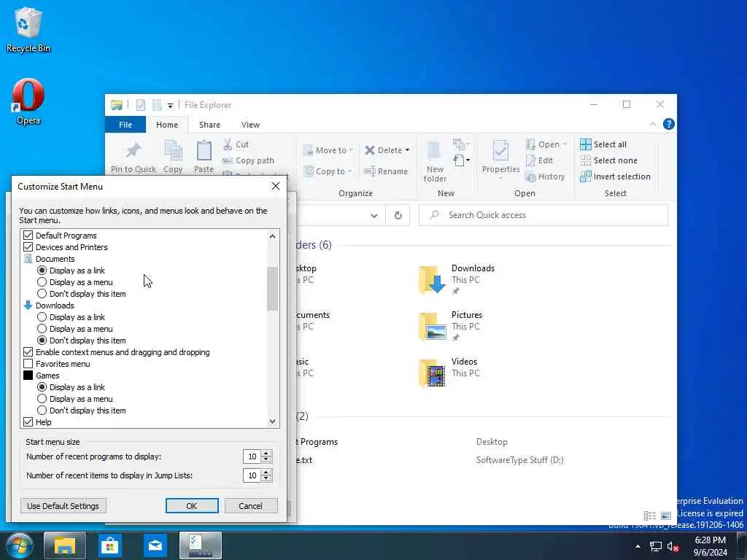Screen dimensions: 747x560
Task: Click the network icon in system tray
Action: [656, 547]
